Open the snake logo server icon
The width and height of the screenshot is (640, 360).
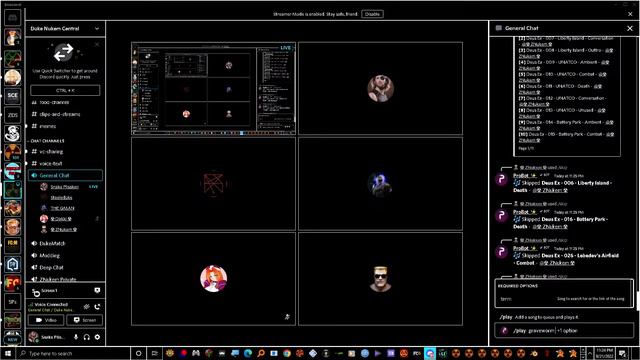[13, 133]
